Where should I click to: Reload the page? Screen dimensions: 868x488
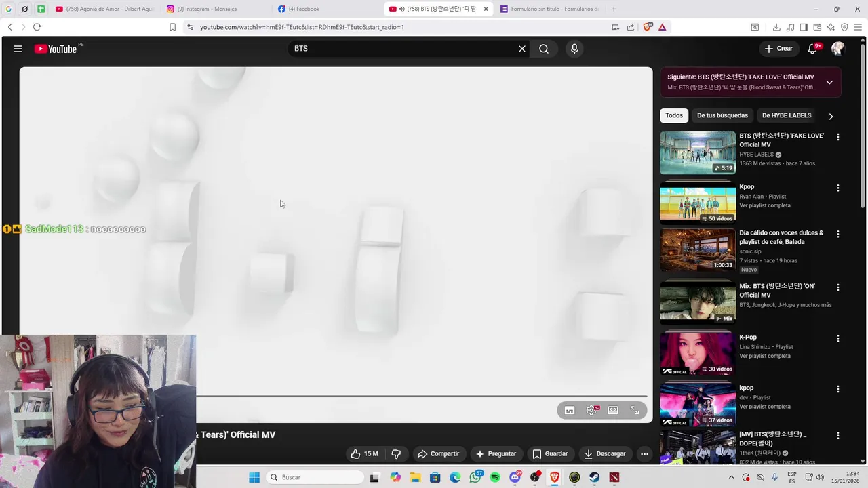click(x=37, y=27)
